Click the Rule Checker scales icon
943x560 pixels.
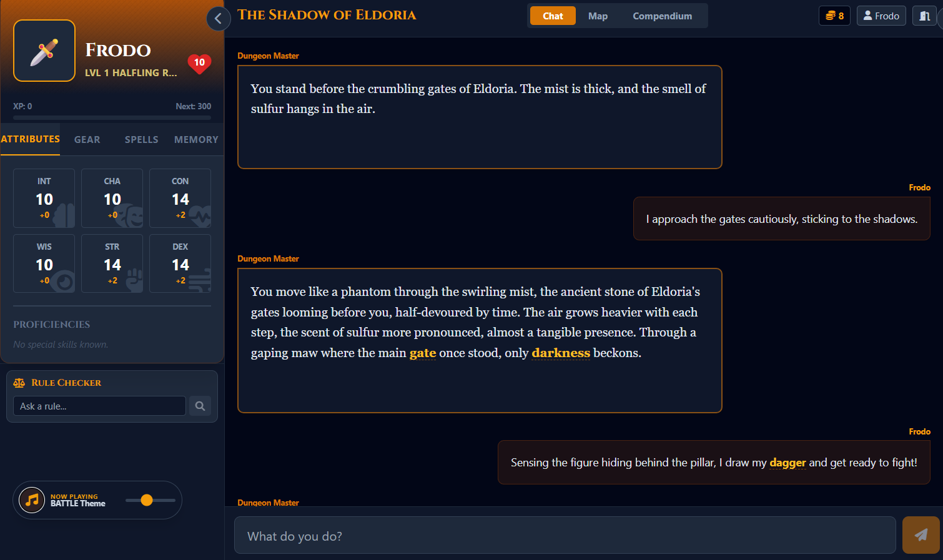pos(18,382)
